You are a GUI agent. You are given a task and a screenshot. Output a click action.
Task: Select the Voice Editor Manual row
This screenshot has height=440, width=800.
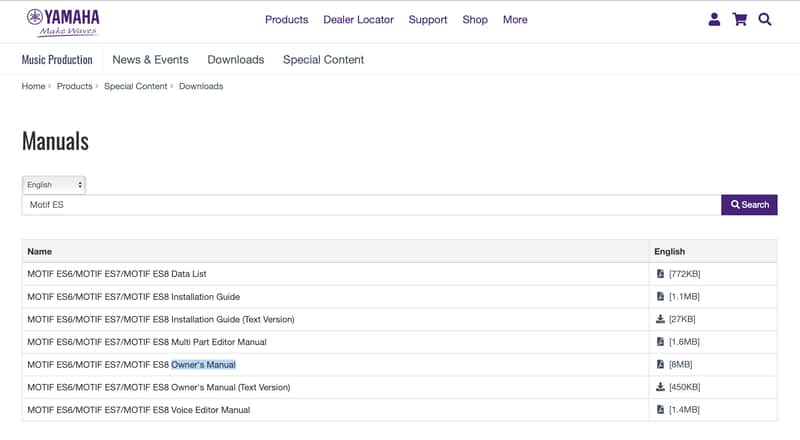399,409
